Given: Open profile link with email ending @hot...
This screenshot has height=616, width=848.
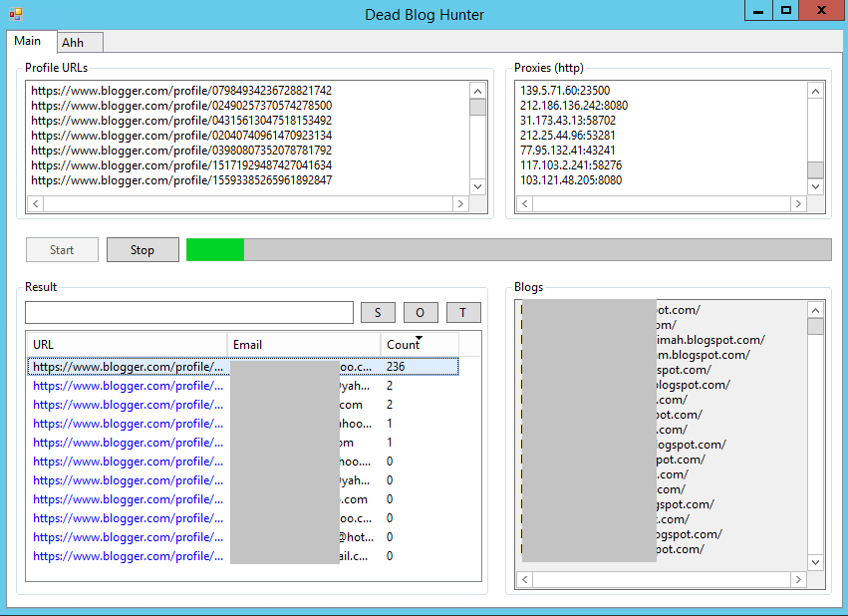Looking at the screenshot, I should pos(129,537).
